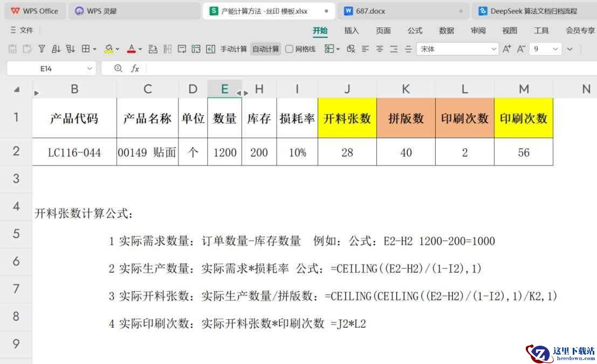
Task: Click the icon left of 手动计算
Action: tap(210, 49)
